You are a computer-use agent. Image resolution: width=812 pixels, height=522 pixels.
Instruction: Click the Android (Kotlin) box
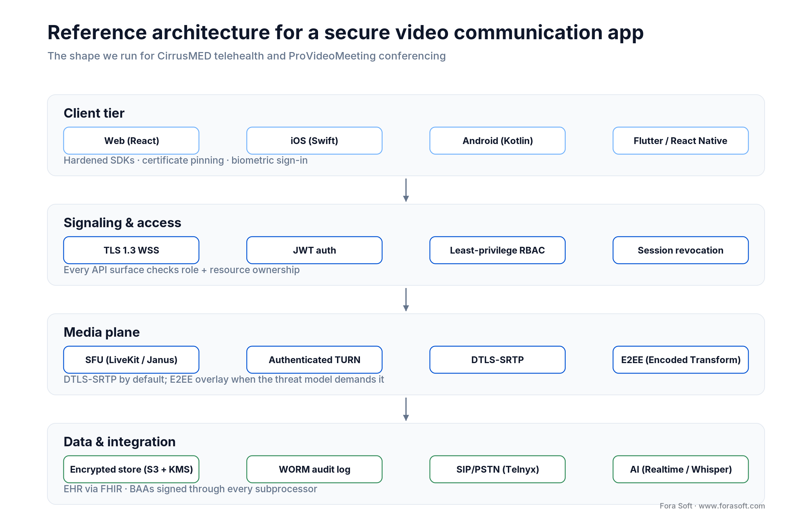point(498,141)
